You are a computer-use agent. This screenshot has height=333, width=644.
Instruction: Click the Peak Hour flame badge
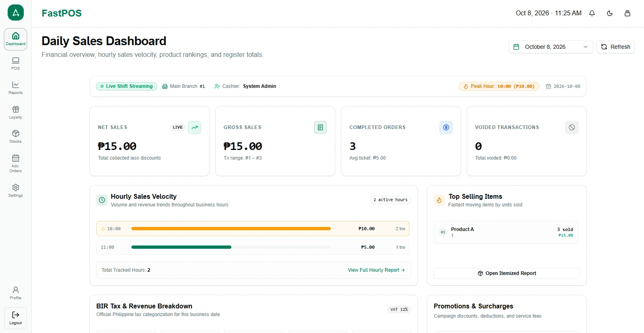point(499,86)
